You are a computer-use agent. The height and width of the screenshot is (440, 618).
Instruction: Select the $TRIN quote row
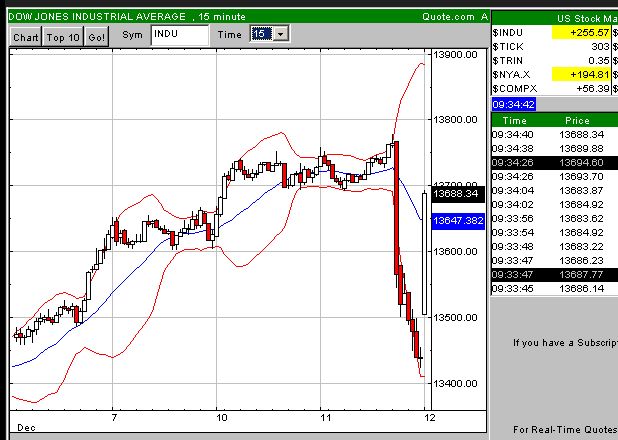click(x=555, y=61)
